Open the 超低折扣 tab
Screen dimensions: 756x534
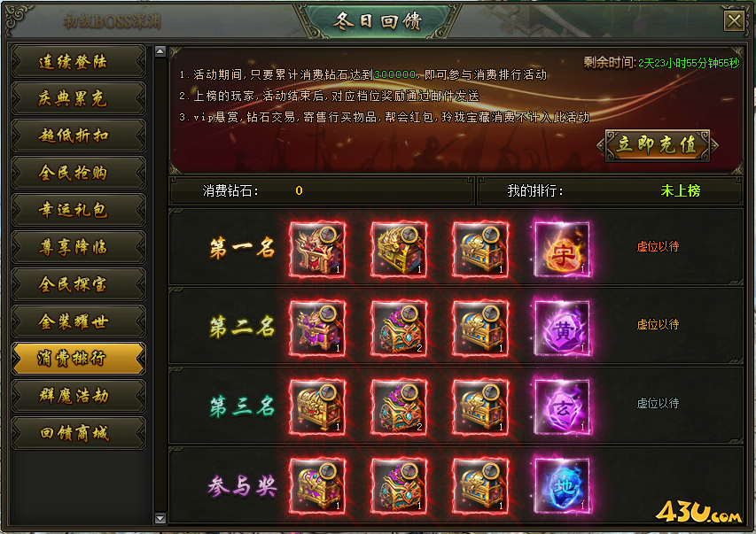click(78, 135)
